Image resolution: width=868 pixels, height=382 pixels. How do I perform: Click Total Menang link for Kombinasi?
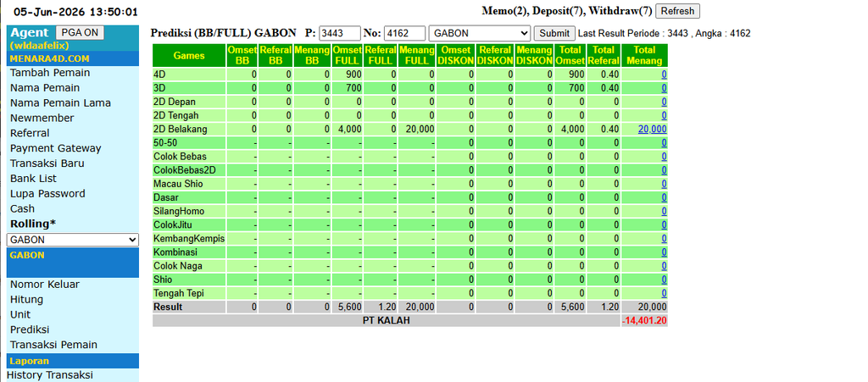tap(664, 252)
